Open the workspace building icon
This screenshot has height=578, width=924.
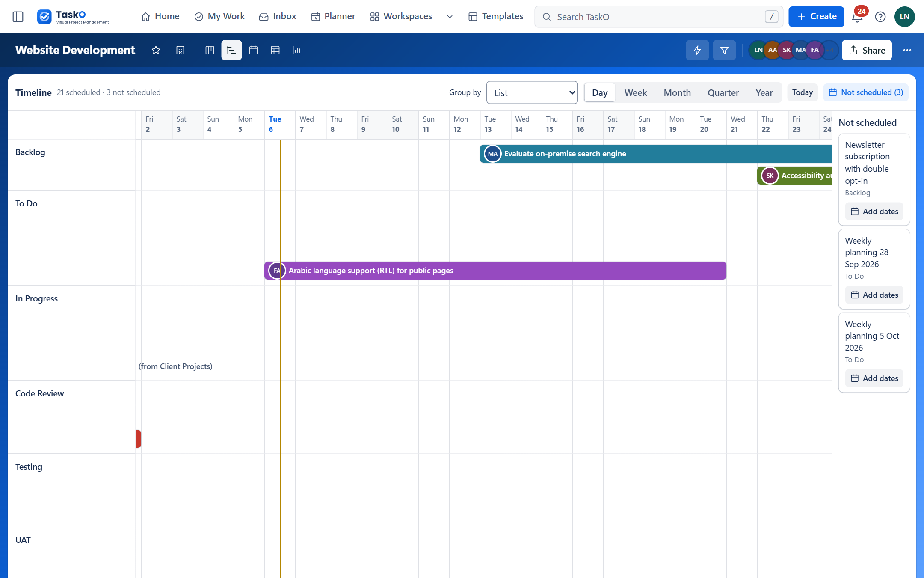pyautogui.click(x=181, y=50)
